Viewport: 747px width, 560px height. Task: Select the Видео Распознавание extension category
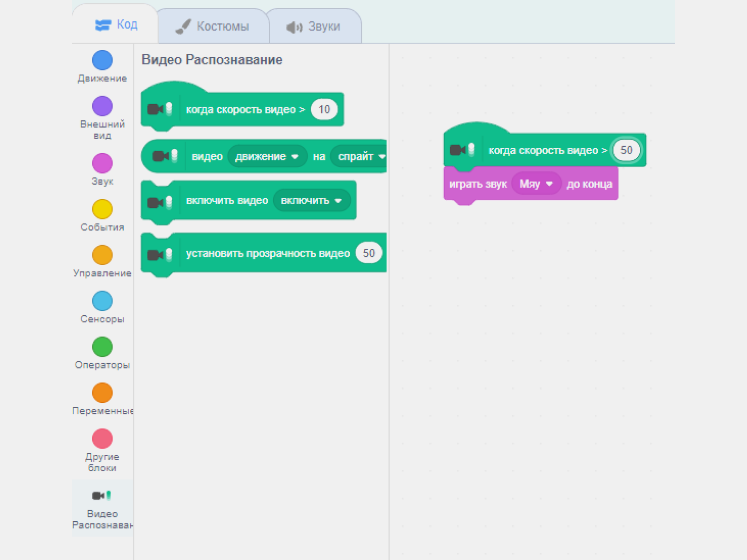(102, 509)
